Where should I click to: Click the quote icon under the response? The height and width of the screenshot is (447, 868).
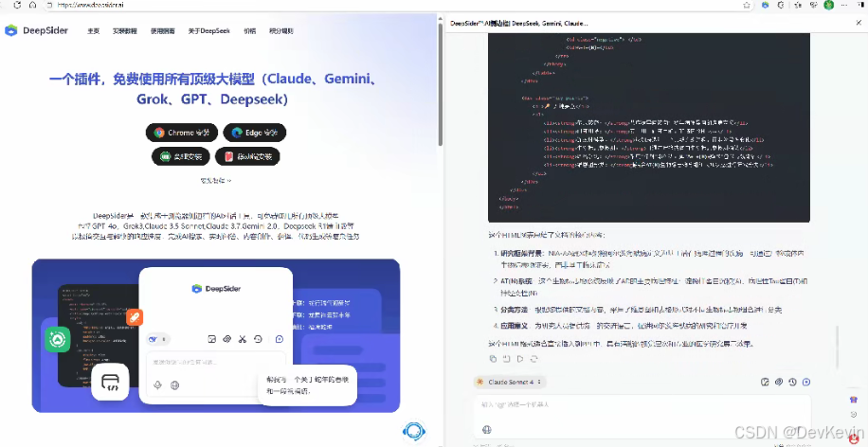507,359
